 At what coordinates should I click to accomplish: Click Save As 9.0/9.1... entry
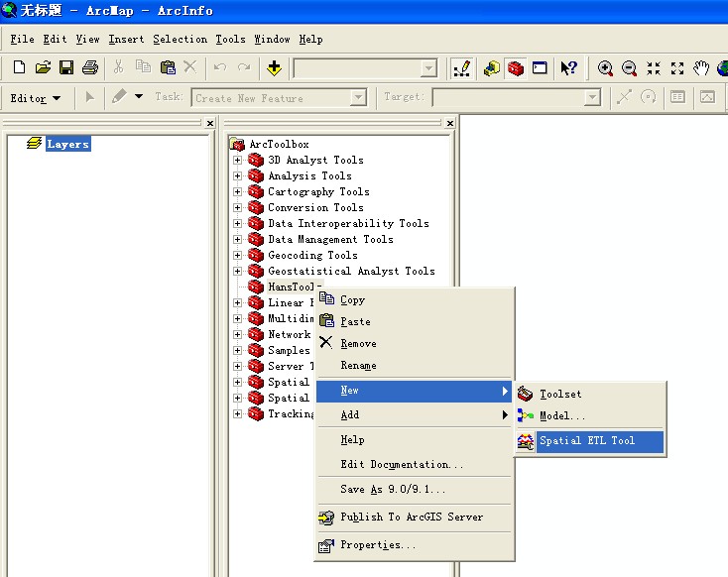click(x=415, y=490)
